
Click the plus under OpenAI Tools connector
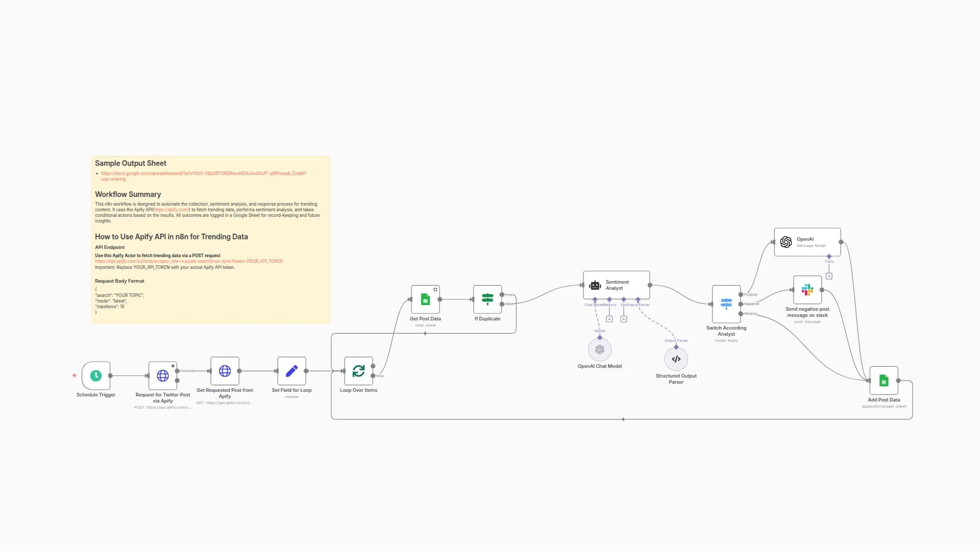point(829,276)
